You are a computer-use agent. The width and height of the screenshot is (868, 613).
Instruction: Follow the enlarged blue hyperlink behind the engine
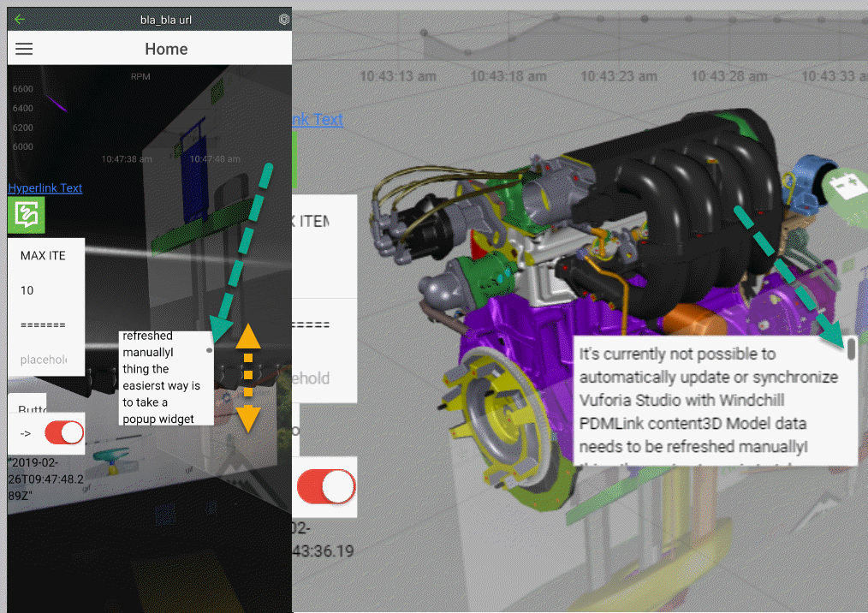[x=317, y=120]
